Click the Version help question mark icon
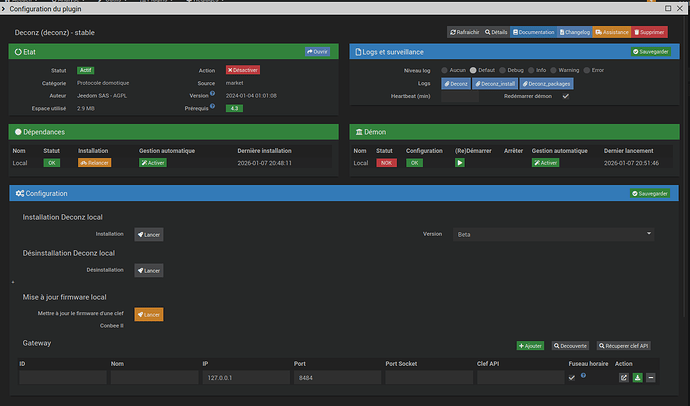Image resolution: width=690 pixels, height=406 pixels. tap(212, 95)
